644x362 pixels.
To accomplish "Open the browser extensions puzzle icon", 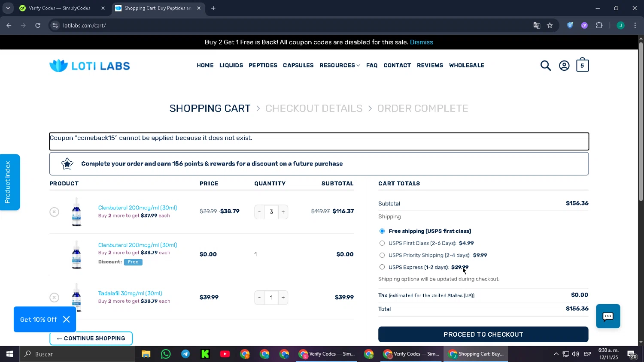I will point(599,26).
